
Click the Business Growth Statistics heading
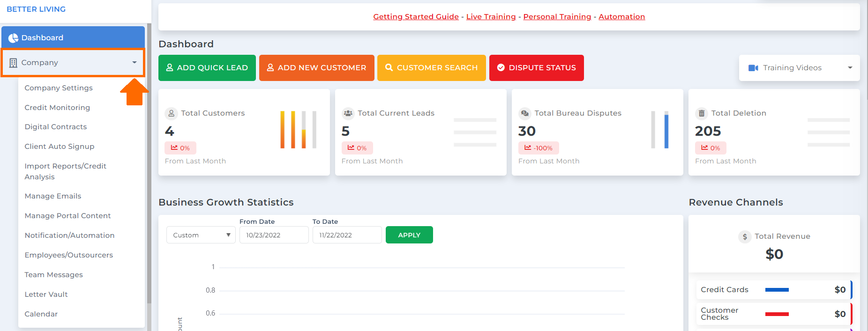point(226,202)
